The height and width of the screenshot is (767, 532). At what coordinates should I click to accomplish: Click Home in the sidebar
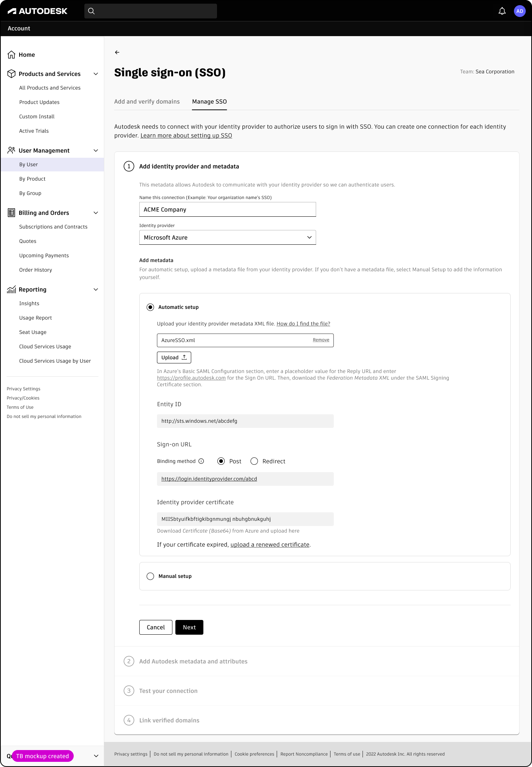(27, 55)
